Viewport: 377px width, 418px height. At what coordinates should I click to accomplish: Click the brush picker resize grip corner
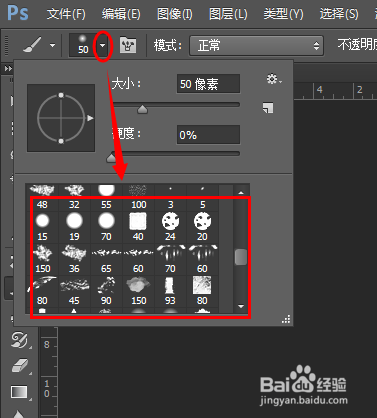coord(286,319)
